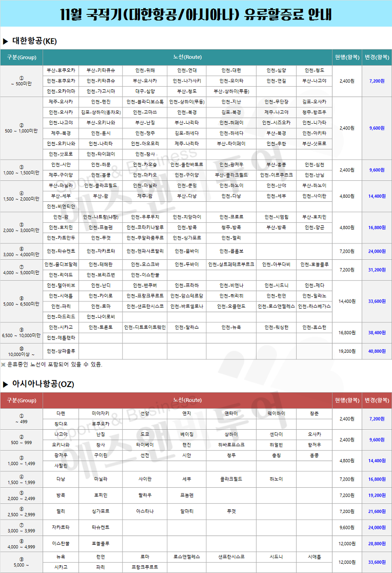Click the '인천-덴파사르발리' route cell

click(145, 252)
